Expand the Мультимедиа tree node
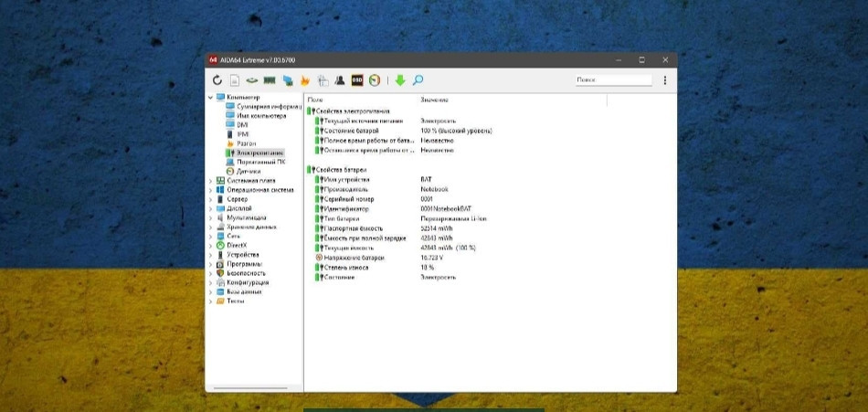Screen dimensions: 868x412 pyautogui.click(x=210, y=217)
